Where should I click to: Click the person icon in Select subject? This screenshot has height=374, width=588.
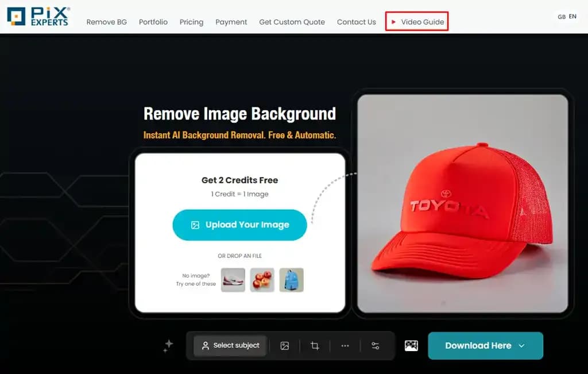tap(205, 345)
